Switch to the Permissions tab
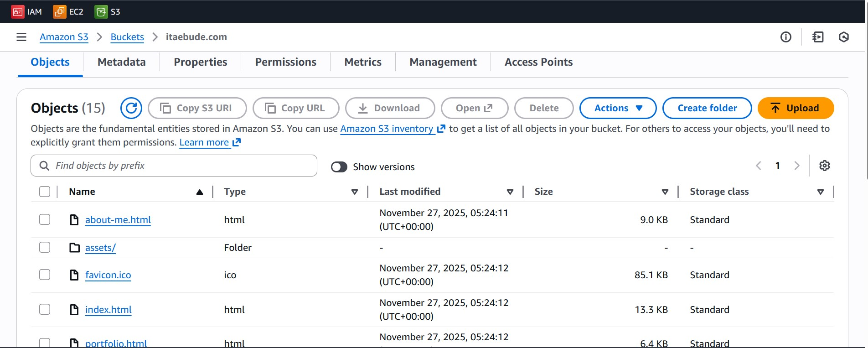This screenshot has width=868, height=348. 285,62
